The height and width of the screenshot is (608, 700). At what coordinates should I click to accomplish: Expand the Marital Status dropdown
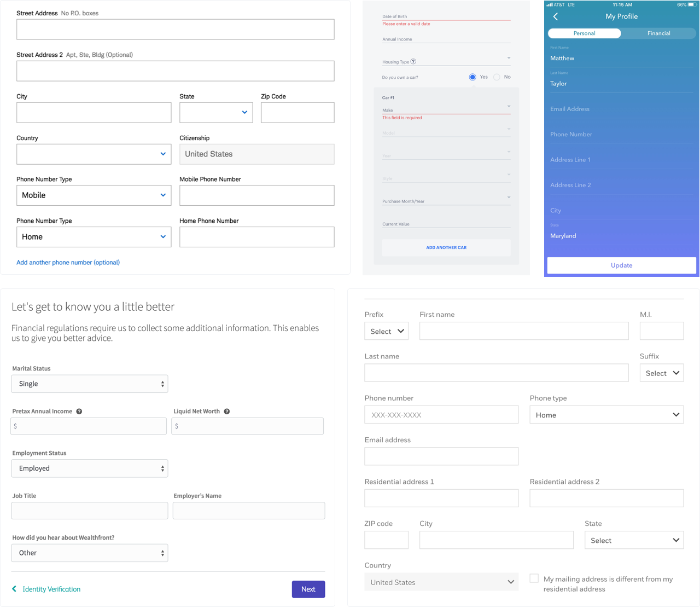click(x=90, y=384)
